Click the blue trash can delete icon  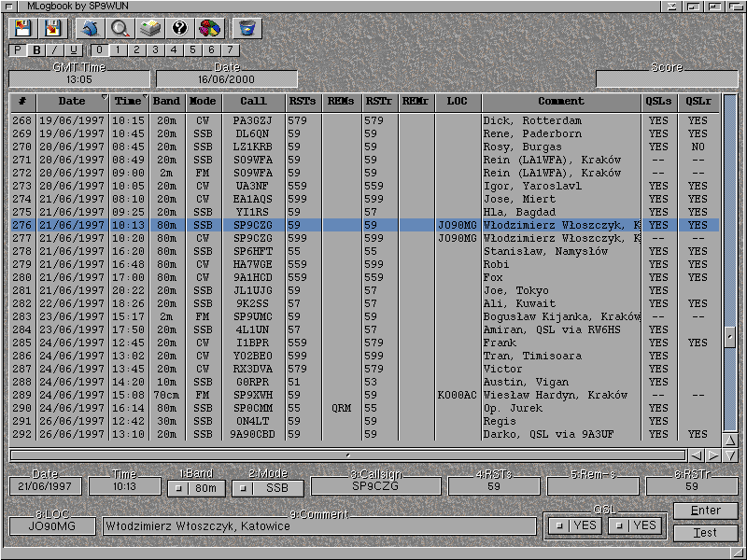tap(247, 29)
